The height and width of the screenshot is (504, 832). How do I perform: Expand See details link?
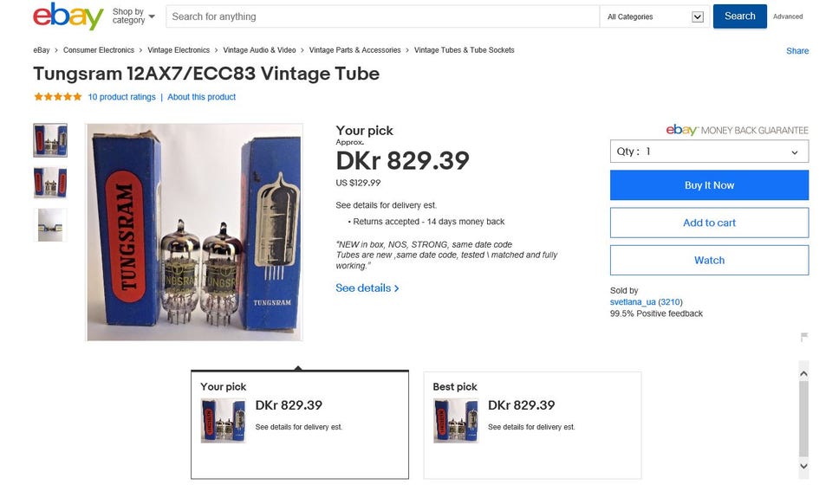367,288
